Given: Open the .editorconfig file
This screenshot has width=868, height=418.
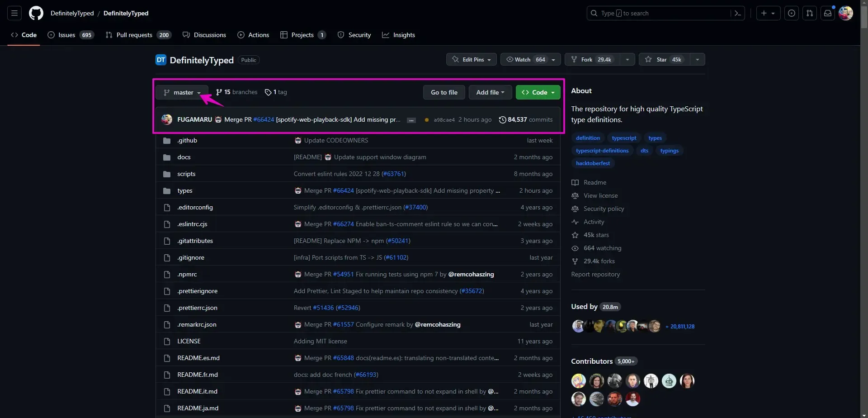Looking at the screenshot, I should click(195, 207).
